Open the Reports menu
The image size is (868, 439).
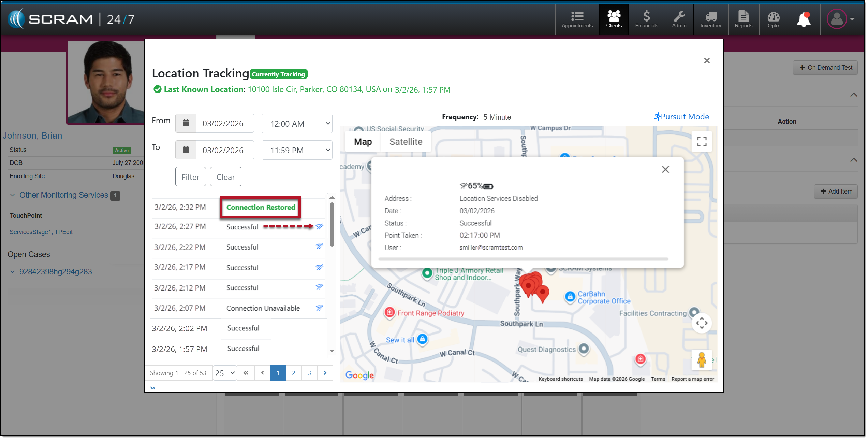(x=744, y=19)
